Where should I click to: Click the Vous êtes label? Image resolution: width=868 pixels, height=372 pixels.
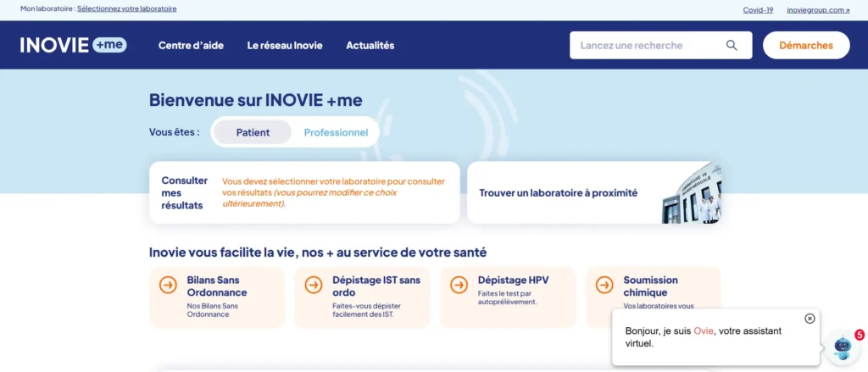point(175,132)
